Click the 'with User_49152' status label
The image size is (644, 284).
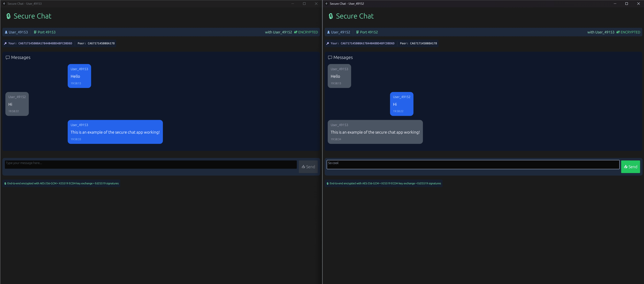pyautogui.click(x=279, y=32)
